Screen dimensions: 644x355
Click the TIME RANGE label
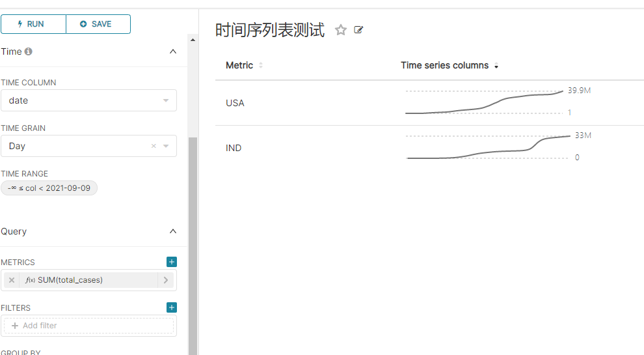(24, 174)
